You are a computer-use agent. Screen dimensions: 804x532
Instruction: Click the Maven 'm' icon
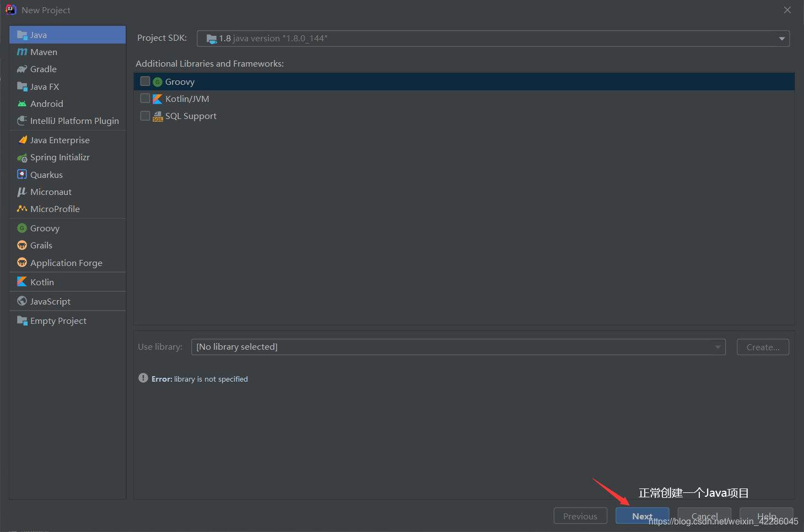coord(22,52)
